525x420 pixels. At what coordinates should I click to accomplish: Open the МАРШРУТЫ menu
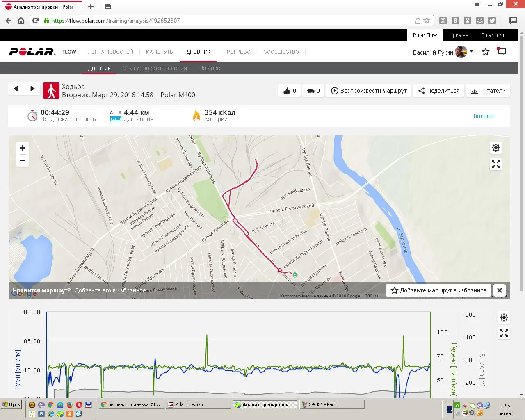tap(160, 52)
